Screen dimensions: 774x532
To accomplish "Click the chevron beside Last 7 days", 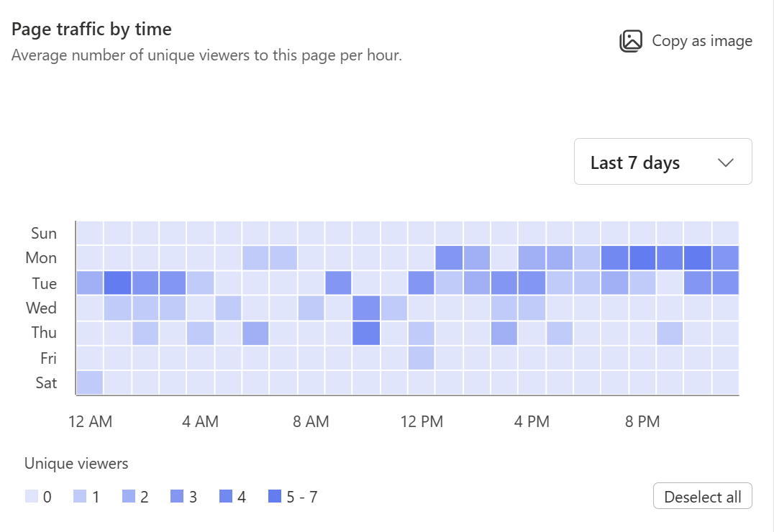I will pyautogui.click(x=725, y=162).
